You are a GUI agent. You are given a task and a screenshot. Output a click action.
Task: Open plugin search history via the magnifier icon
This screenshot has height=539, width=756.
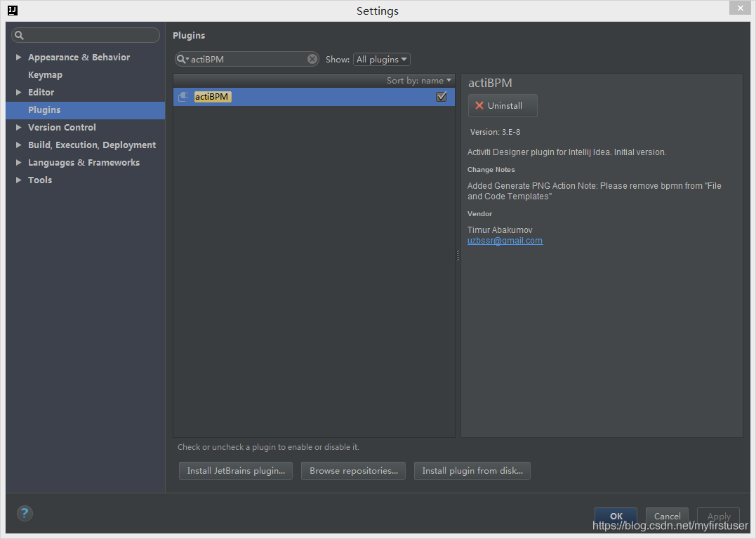pos(183,59)
